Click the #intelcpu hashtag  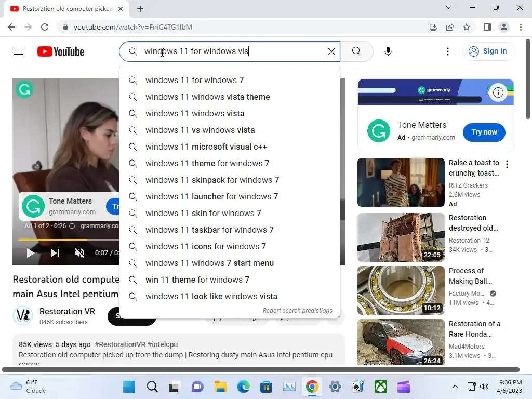(163, 344)
